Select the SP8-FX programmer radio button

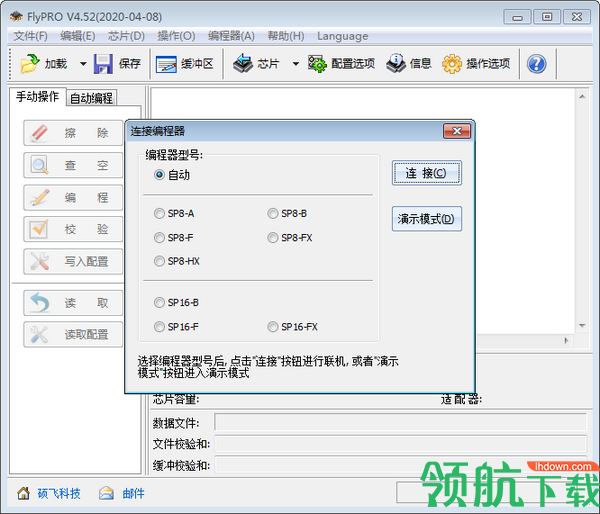click(x=272, y=238)
